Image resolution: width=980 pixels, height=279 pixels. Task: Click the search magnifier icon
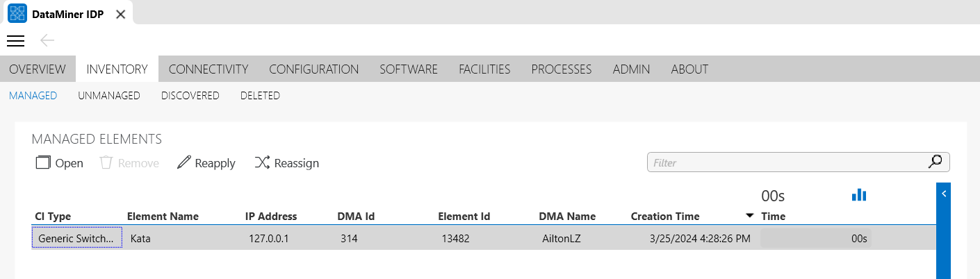(936, 162)
